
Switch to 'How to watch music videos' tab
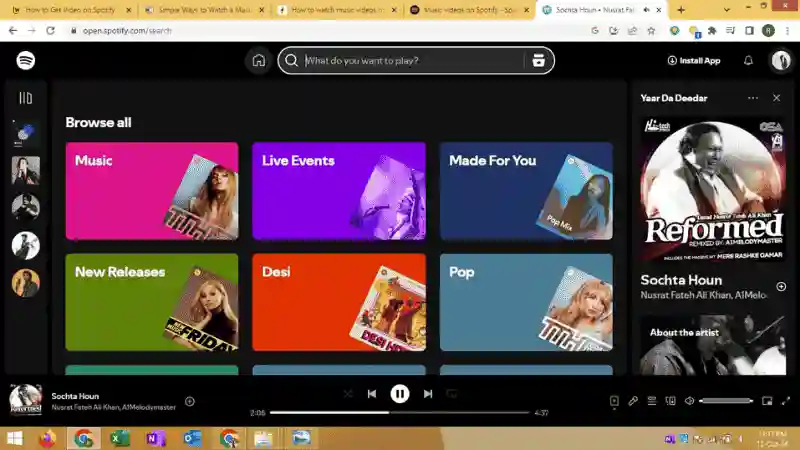pyautogui.click(x=337, y=10)
